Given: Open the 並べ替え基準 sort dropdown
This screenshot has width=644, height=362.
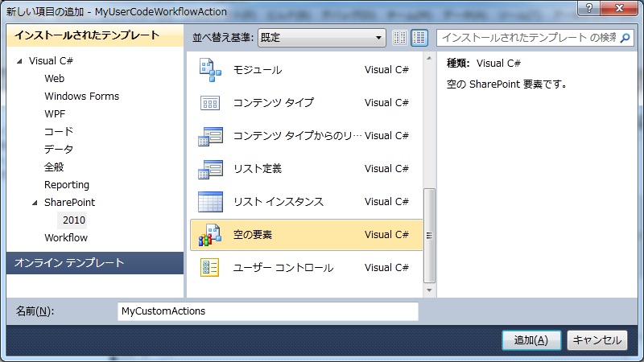Looking at the screenshot, I should point(321,38).
